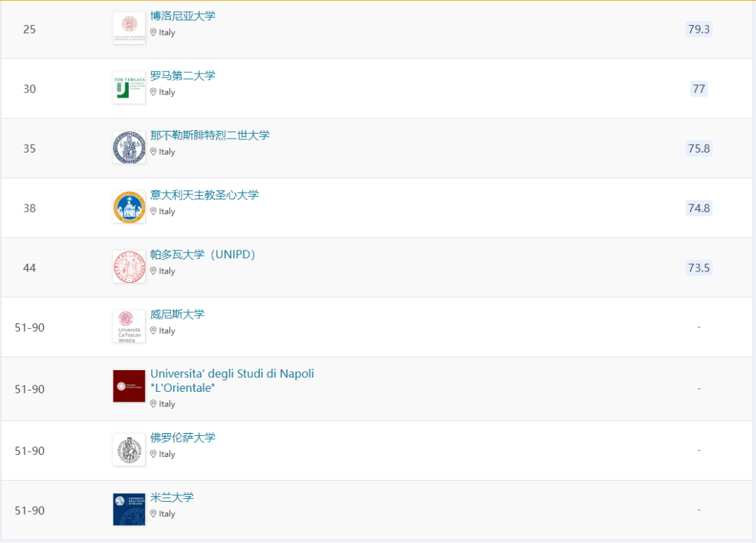Open the 博洛尼亚大学 university link
This screenshot has width=756, height=543.
[183, 16]
